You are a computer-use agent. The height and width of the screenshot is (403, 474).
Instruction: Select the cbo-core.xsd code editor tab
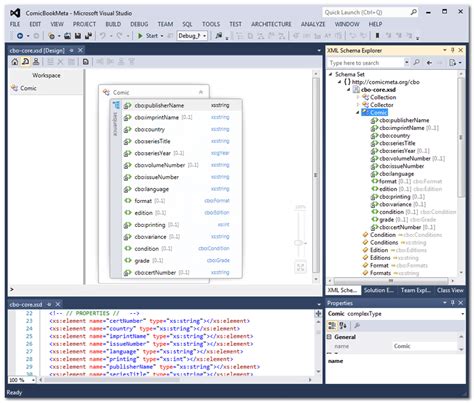pos(26,304)
